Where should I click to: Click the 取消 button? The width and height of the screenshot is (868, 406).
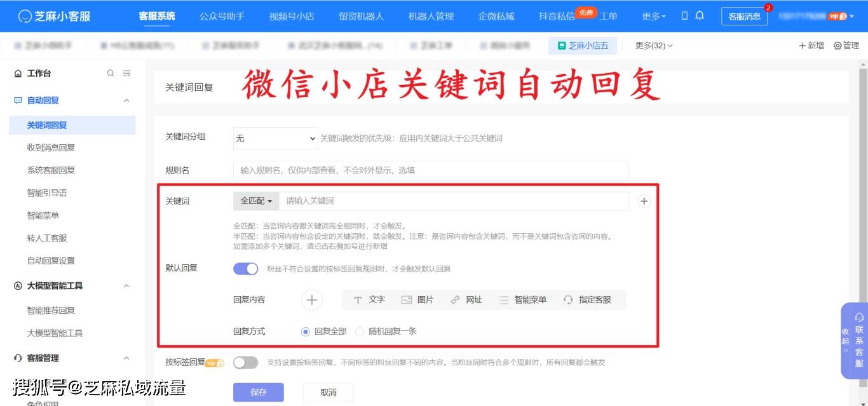click(x=328, y=392)
